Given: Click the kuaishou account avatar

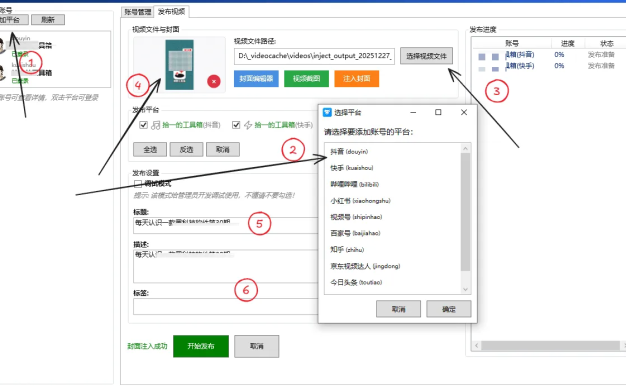Looking at the screenshot, I should tap(2, 73).
